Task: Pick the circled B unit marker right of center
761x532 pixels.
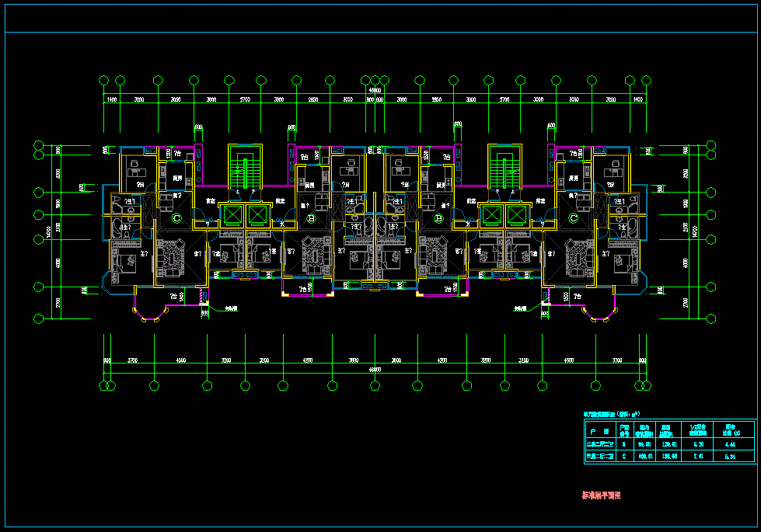Action: pos(439,220)
